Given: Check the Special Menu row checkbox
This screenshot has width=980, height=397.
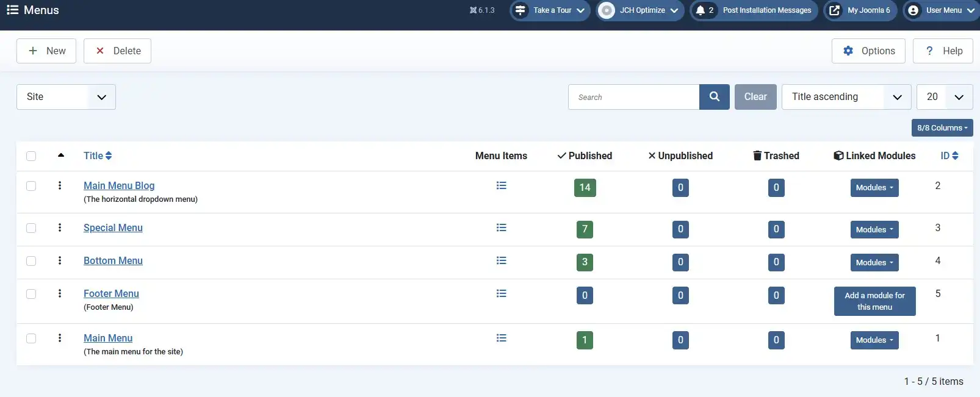Looking at the screenshot, I should (31, 228).
